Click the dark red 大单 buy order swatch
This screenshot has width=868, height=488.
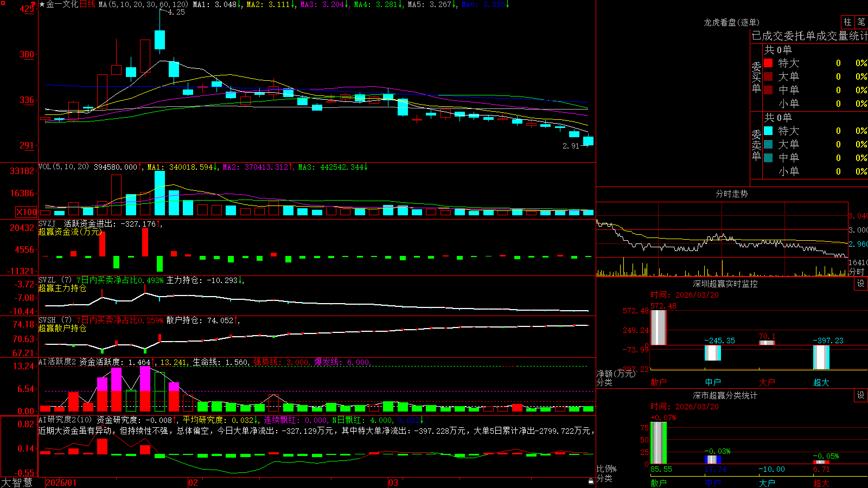(x=768, y=76)
